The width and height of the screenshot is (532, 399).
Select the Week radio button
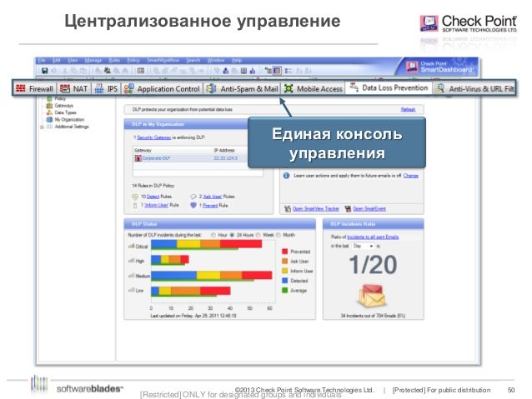pyautogui.click(x=258, y=235)
